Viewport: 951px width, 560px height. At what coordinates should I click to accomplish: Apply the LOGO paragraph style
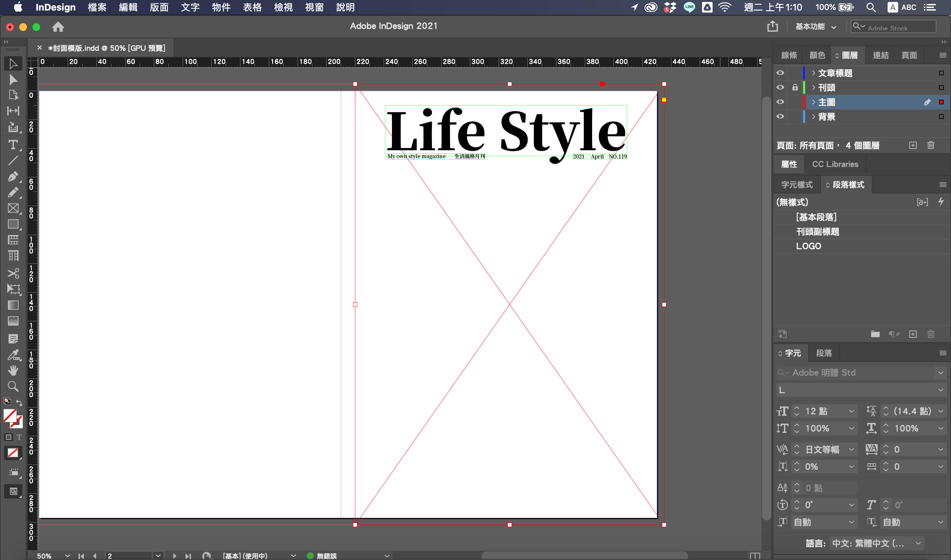[x=808, y=246]
